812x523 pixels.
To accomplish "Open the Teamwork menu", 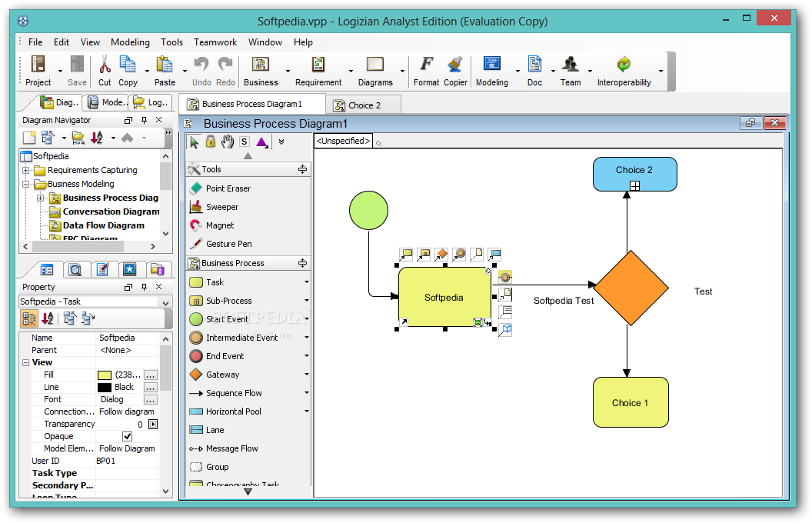I will (x=215, y=42).
